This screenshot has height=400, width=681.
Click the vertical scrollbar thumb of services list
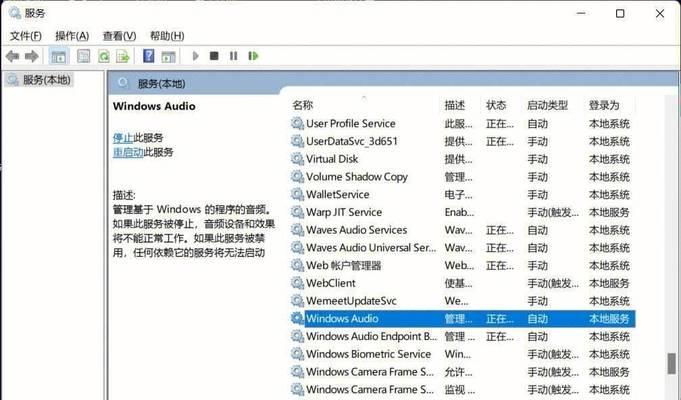click(671, 364)
